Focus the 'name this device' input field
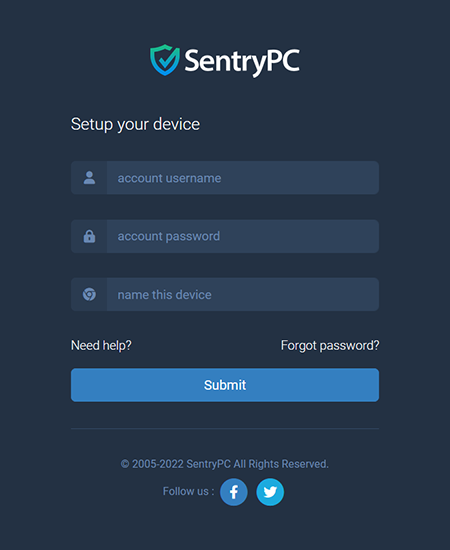This screenshot has height=550, width=450. (x=243, y=295)
